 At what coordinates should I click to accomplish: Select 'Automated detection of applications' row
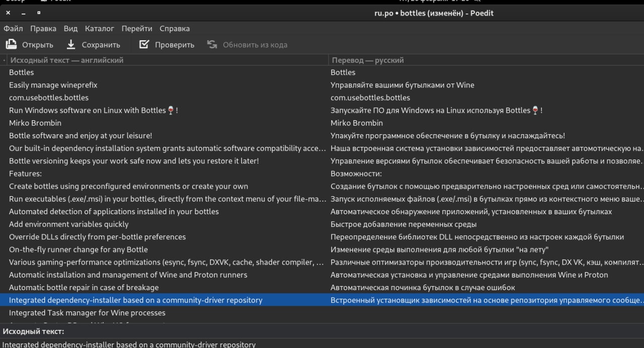322,211
